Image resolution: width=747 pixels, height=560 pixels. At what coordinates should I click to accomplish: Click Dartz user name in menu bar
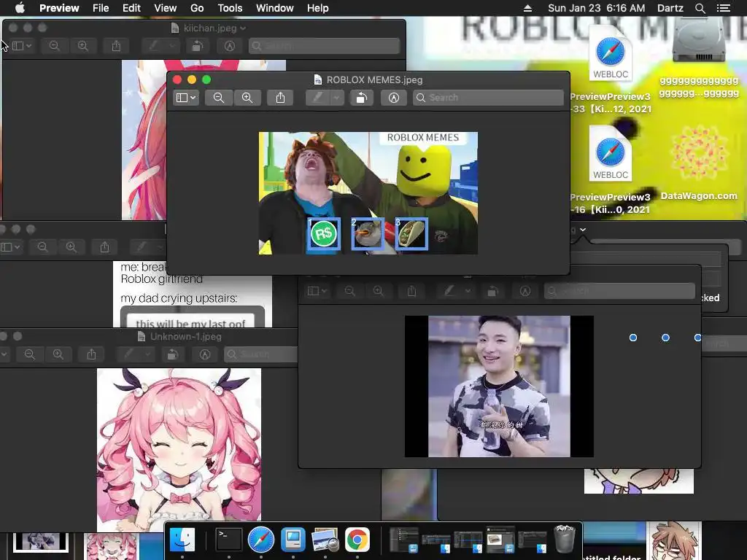point(670,8)
